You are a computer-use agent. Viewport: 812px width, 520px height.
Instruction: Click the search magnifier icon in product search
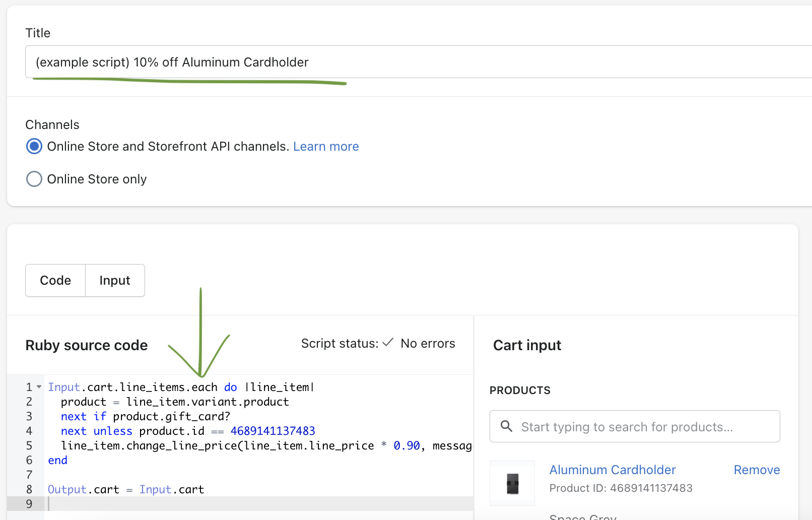coord(506,426)
